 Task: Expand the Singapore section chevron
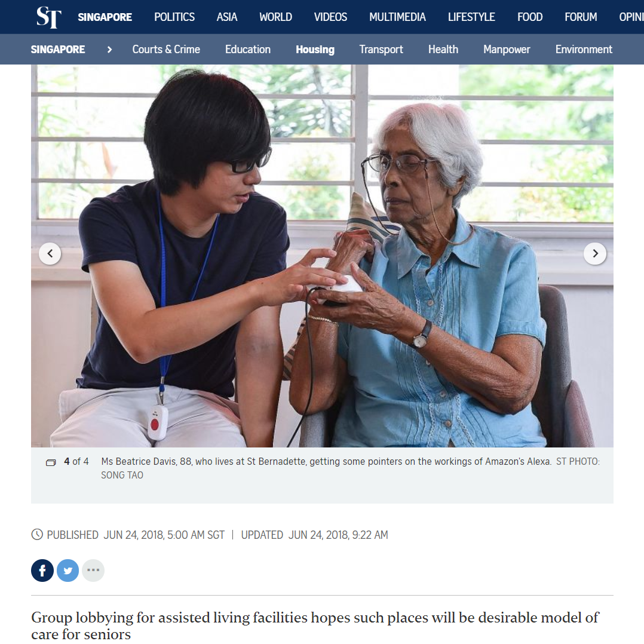point(109,50)
